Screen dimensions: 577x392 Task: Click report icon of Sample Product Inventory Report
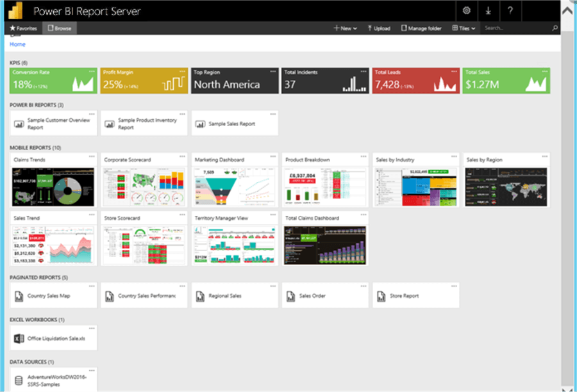coord(110,124)
